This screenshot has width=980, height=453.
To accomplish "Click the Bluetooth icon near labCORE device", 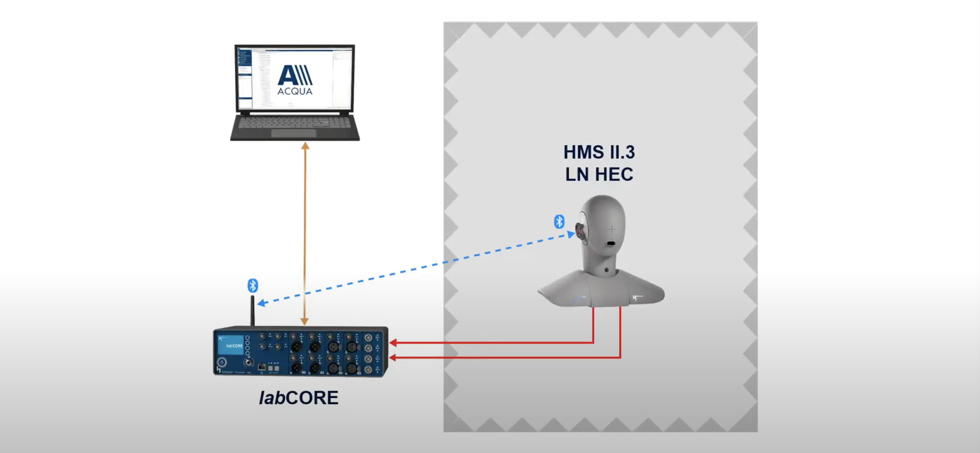I will tap(253, 285).
